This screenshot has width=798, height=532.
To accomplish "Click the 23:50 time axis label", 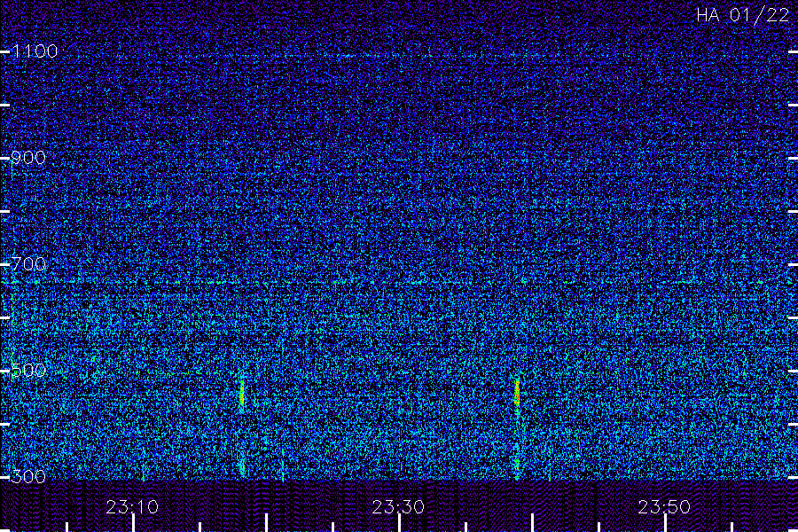I will click(x=665, y=507).
